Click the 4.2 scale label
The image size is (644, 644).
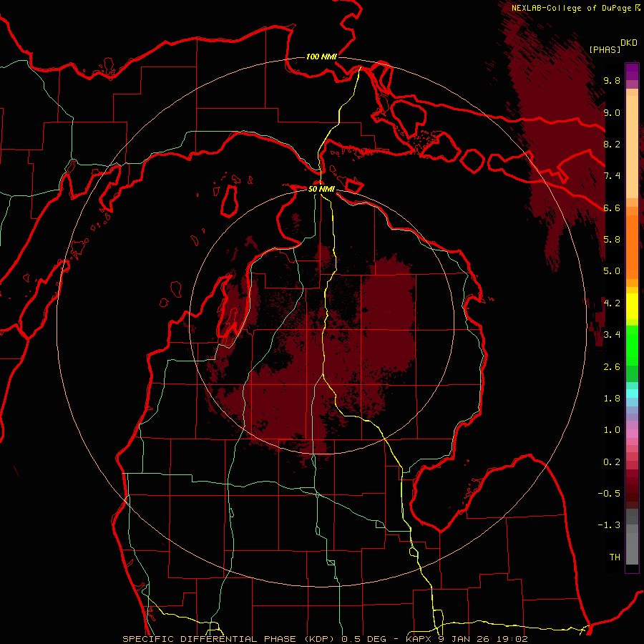pyautogui.click(x=612, y=303)
